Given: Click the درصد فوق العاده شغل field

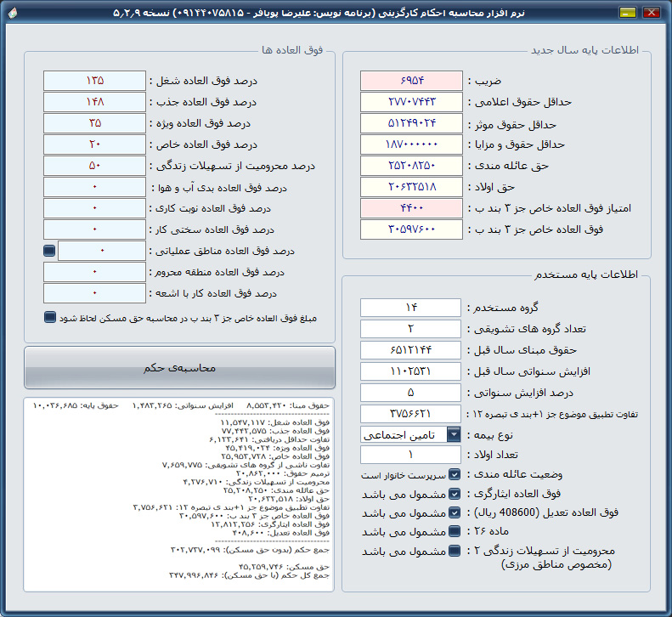Looking at the screenshot, I should pos(94,81).
